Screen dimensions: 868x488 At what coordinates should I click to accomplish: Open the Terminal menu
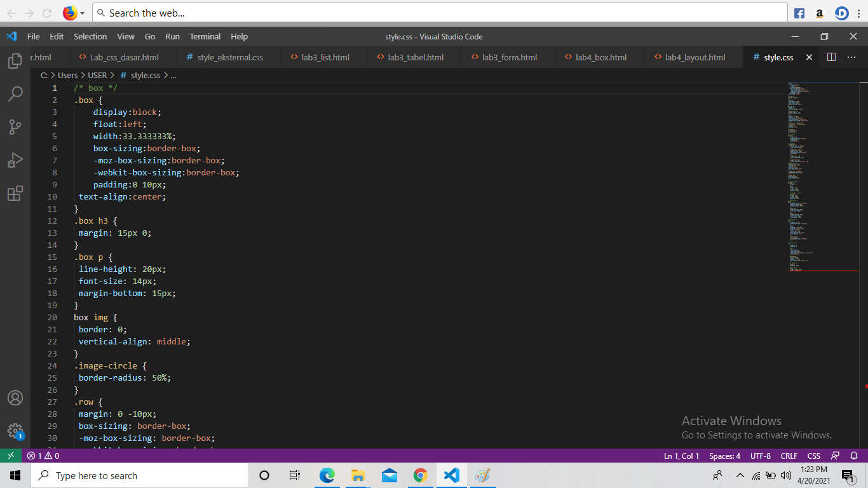(205, 36)
